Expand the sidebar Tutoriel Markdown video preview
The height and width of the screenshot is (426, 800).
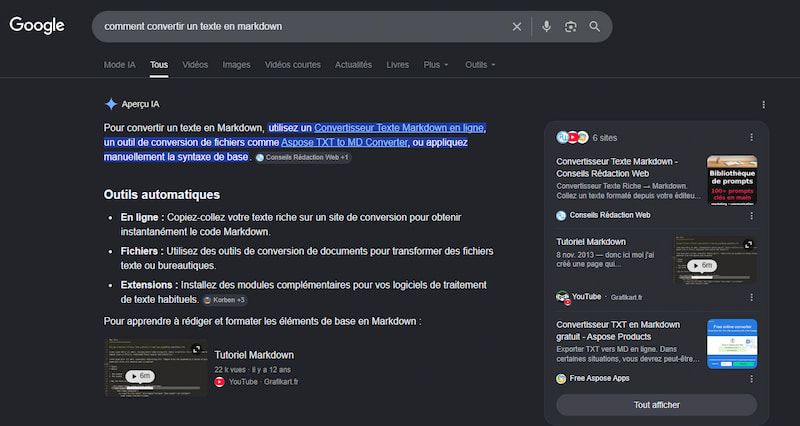coord(748,244)
